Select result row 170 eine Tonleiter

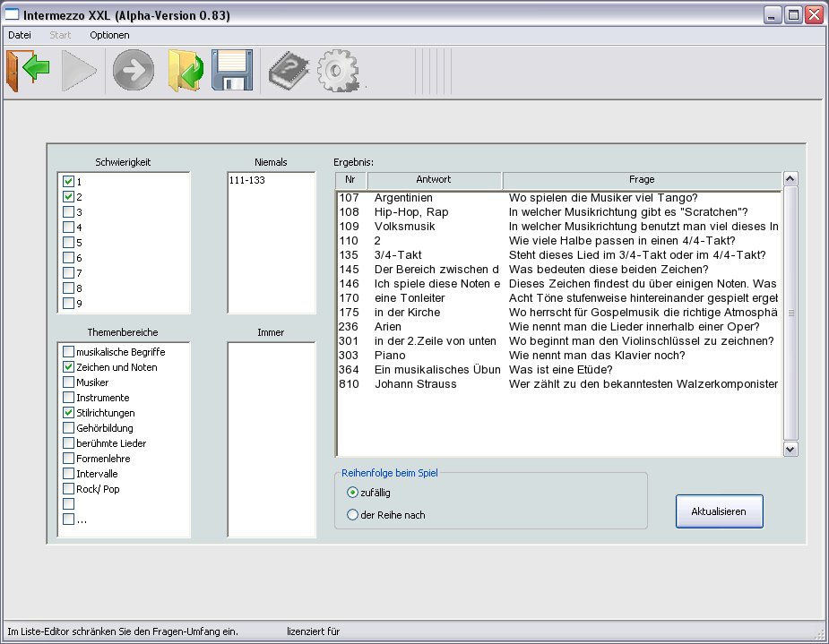pos(558,298)
